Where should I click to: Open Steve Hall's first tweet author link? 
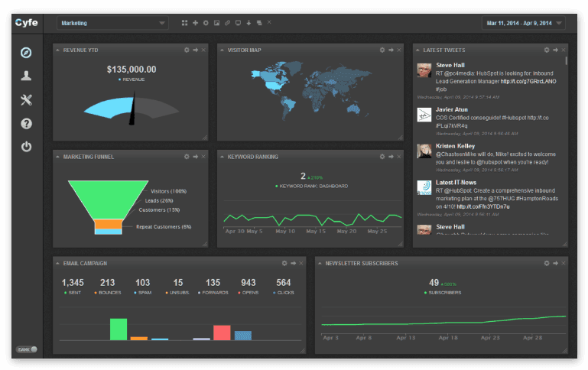(x=450, y=65)
